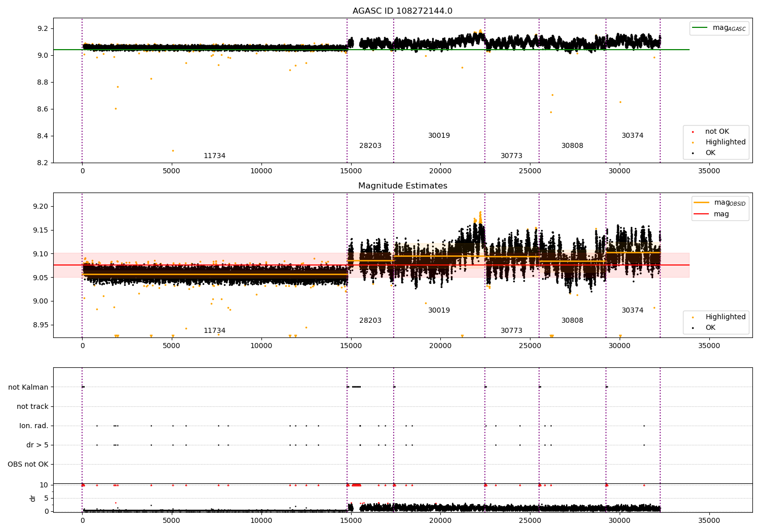Click the 9.2 y-tick label in the top plot
Image resolution: width=760 pixels, height=532 pixels.
coord(43,29)
